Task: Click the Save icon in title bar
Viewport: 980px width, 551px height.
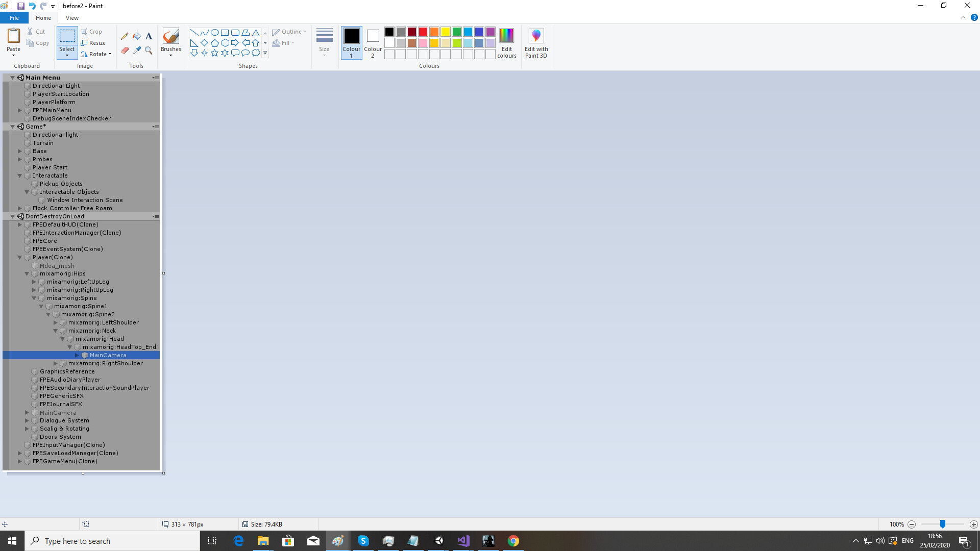Action: click(x=21, y=6)
